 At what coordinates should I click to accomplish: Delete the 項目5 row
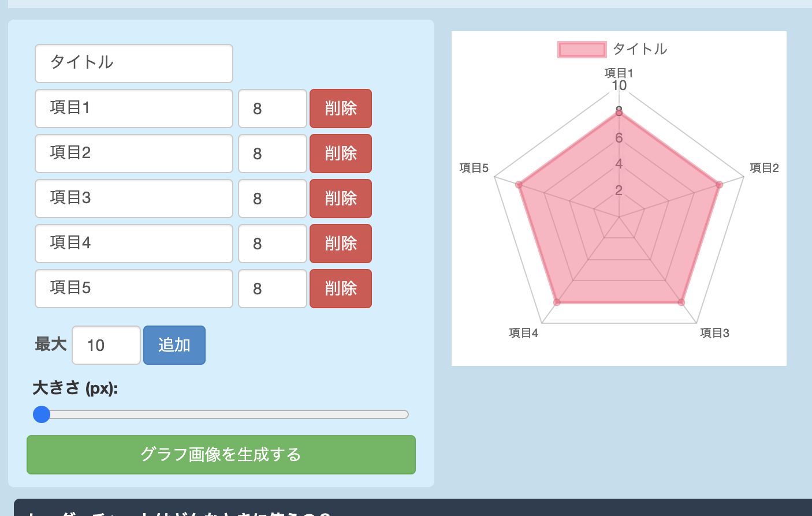pos(340,289)
